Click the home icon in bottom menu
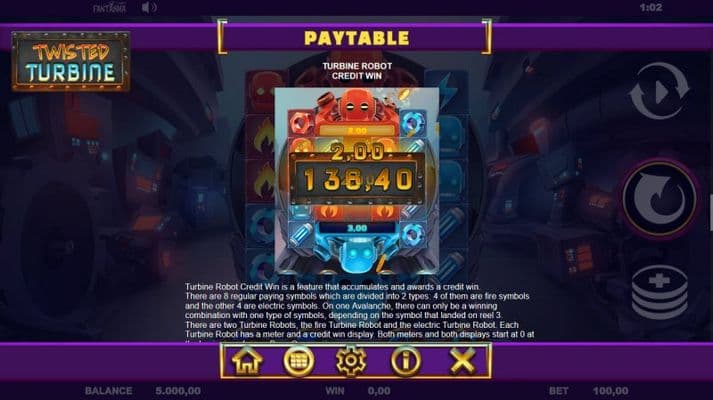Viewport: 713px width, 400px height. (247, 361)
